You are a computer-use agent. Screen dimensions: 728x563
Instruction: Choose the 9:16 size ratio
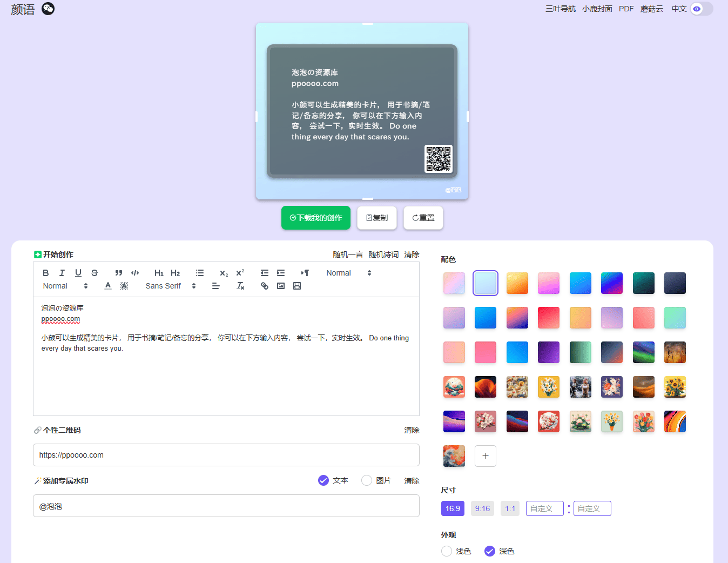coord(482,508)
